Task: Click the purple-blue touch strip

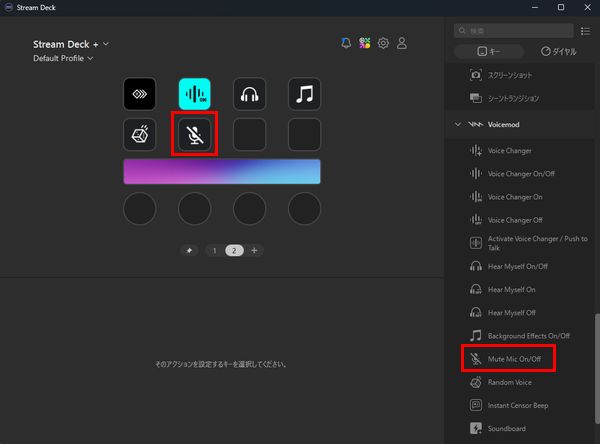Action: [222, 171]
